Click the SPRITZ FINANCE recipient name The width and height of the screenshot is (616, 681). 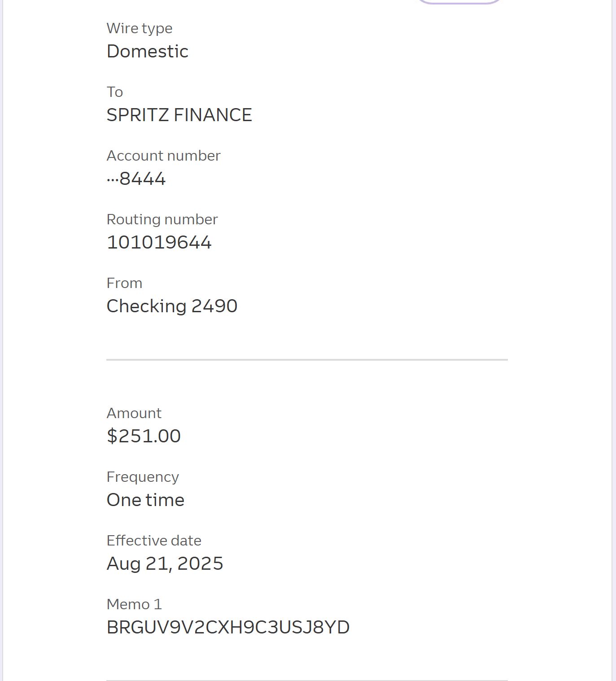[x=179, y=115]
